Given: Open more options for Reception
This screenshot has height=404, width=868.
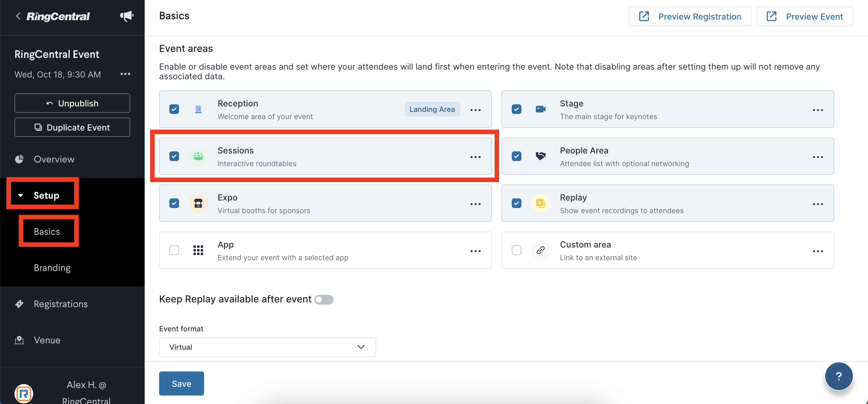Looking at the screenshot, I should [476, 110].
